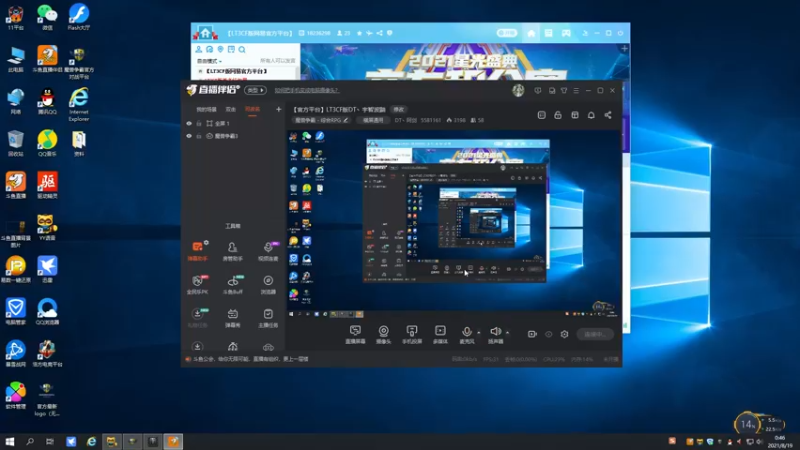The height and width of the screenshot is (450, 800).
Task: Open Internet Explorer from the taskbar
Action: click(x=91, y=441)
